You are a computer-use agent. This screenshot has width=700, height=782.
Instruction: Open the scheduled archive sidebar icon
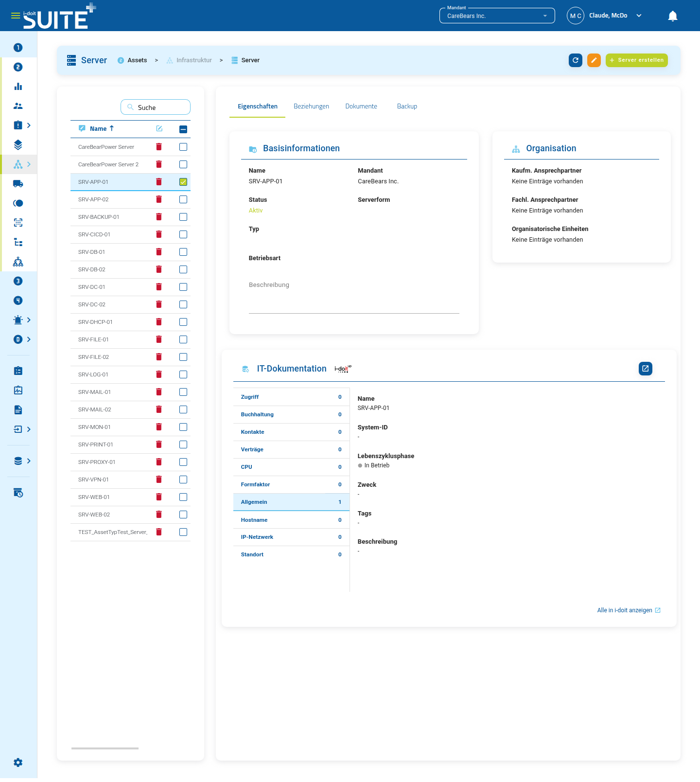(18, 493)
